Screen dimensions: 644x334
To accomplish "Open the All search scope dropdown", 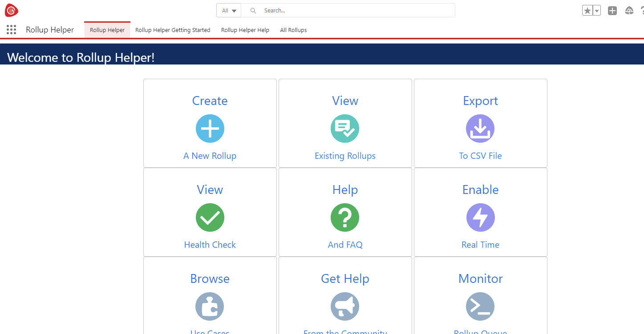I will click(x=229, y=10).
